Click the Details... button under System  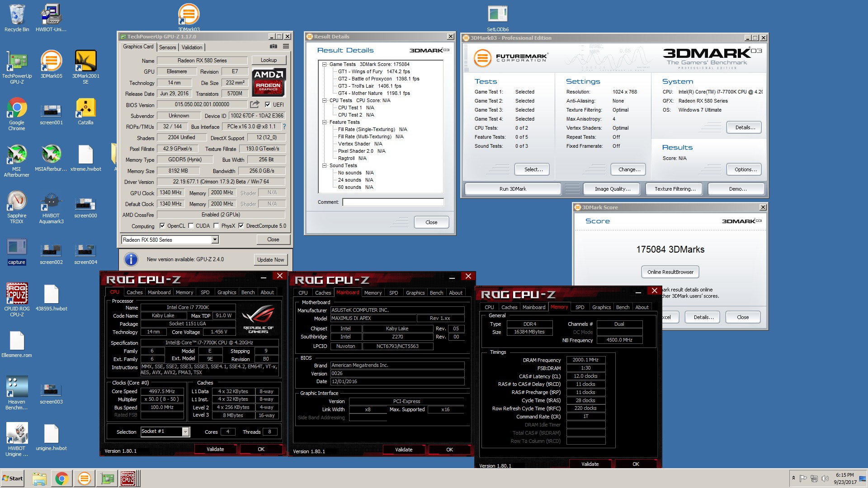point(744,127)
